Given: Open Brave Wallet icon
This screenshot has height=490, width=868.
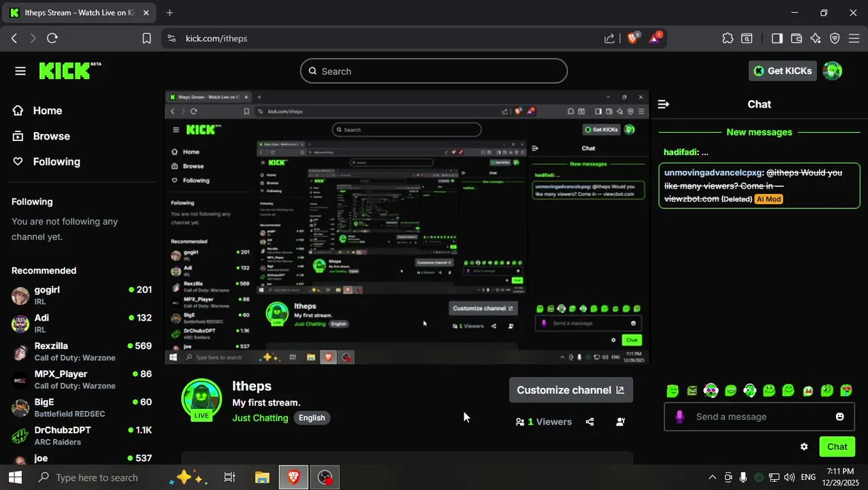Looking at the screenshot, I should [x=796, y=38].
